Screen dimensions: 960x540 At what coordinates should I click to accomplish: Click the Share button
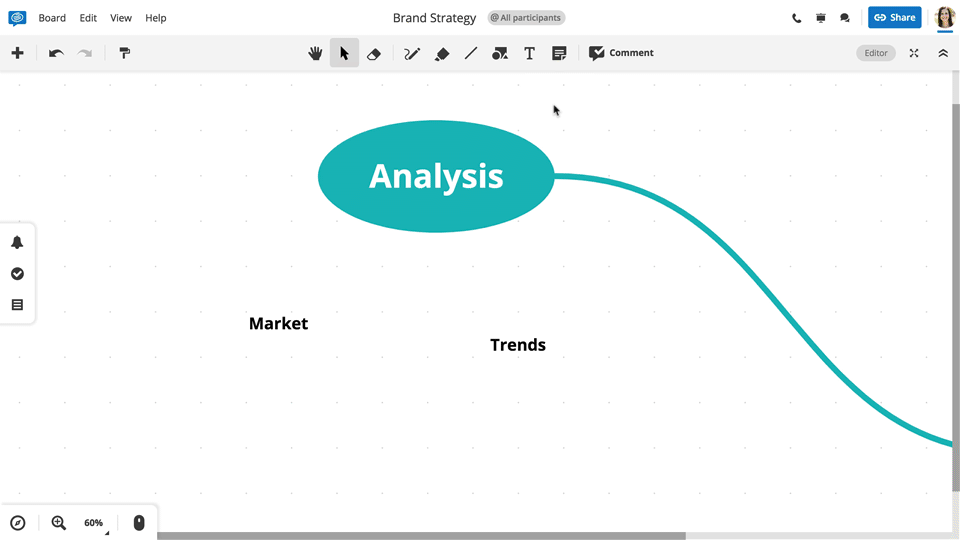coord(894,18)
